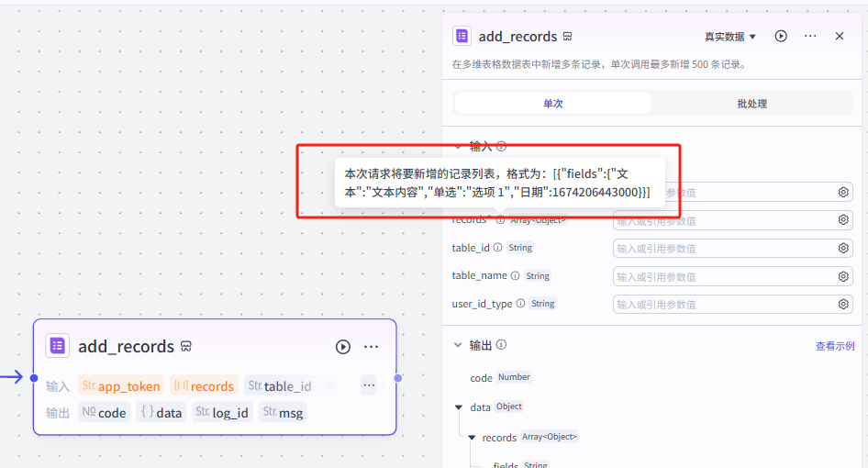Switch to the 批处理 tab
Image resolution: width=868 pixels, height=468 pixels.
tap(751, 104)
